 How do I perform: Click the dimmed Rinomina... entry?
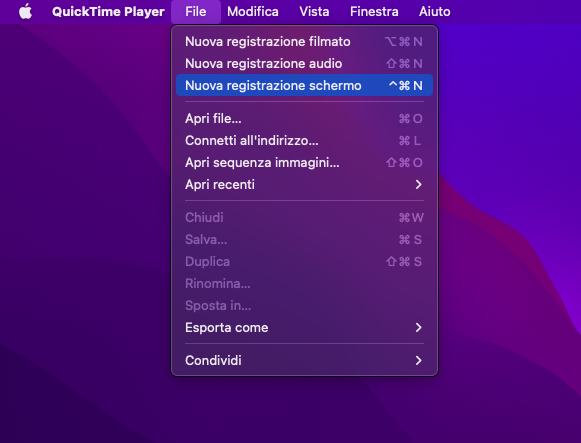pos(304,283)
